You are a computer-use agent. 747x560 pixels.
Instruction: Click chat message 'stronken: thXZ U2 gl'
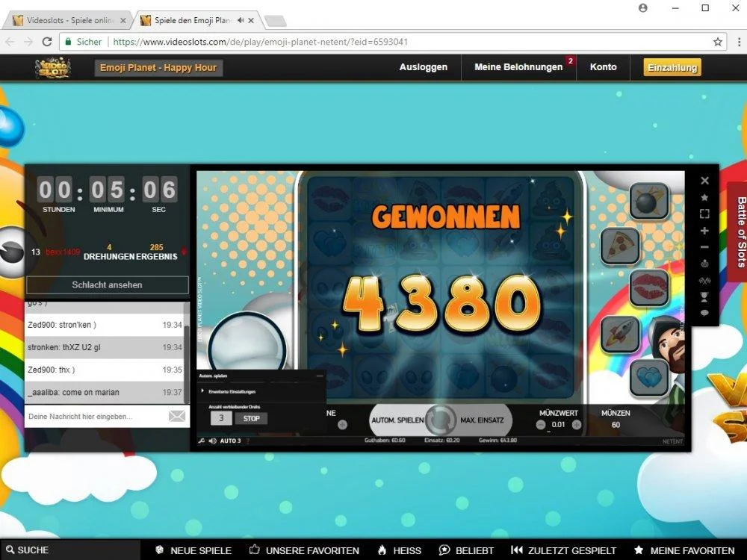(105, 347)
